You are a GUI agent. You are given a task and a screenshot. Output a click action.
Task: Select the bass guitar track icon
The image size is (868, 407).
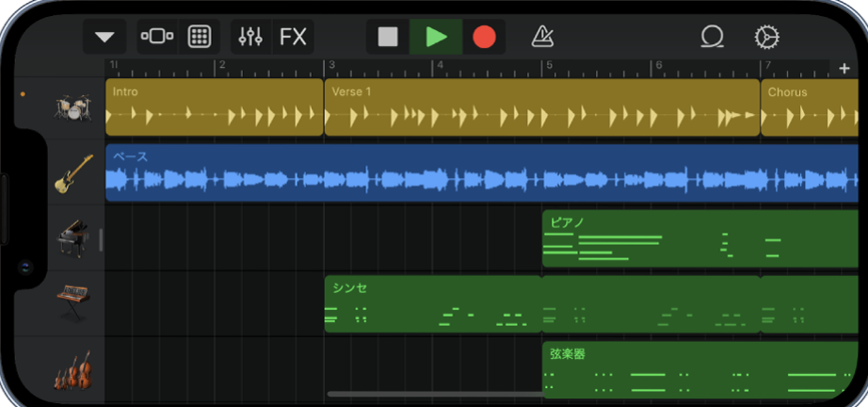point(73,173)
